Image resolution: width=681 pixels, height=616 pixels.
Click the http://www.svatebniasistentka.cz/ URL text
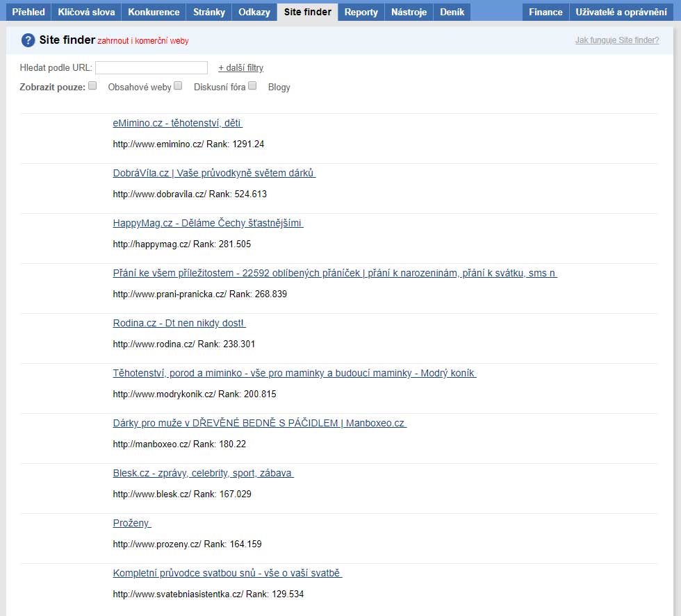(x=178, y=594)
